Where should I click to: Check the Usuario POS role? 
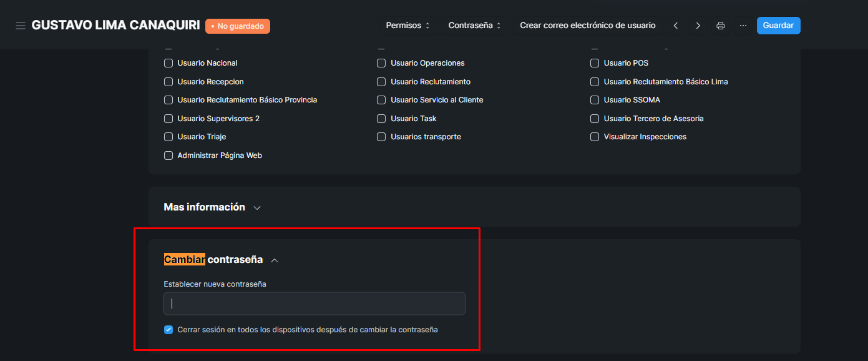(x=595, y=63)
